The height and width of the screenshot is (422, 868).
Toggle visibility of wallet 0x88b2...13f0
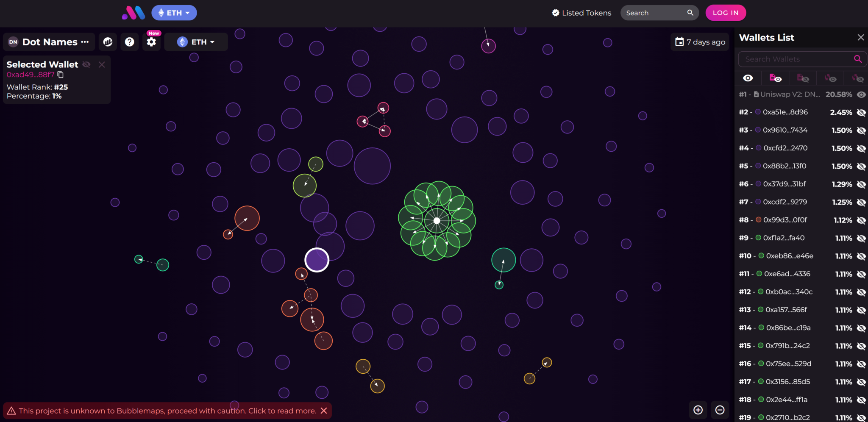(x=861, y=167)
